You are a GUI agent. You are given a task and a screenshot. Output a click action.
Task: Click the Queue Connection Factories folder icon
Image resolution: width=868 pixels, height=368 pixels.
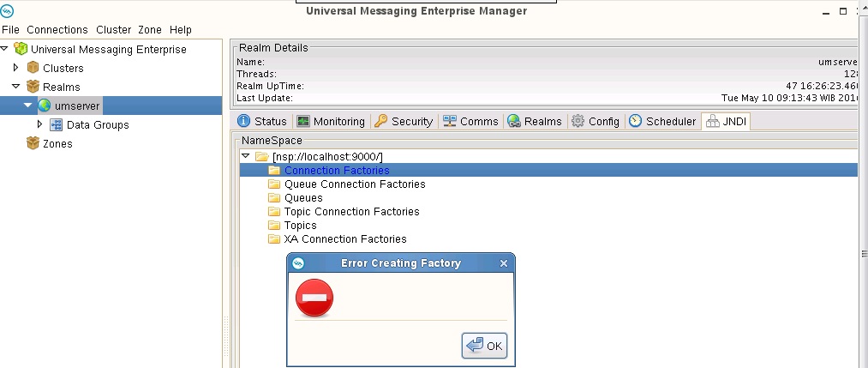pyautogui.click(x=274, y=184)
